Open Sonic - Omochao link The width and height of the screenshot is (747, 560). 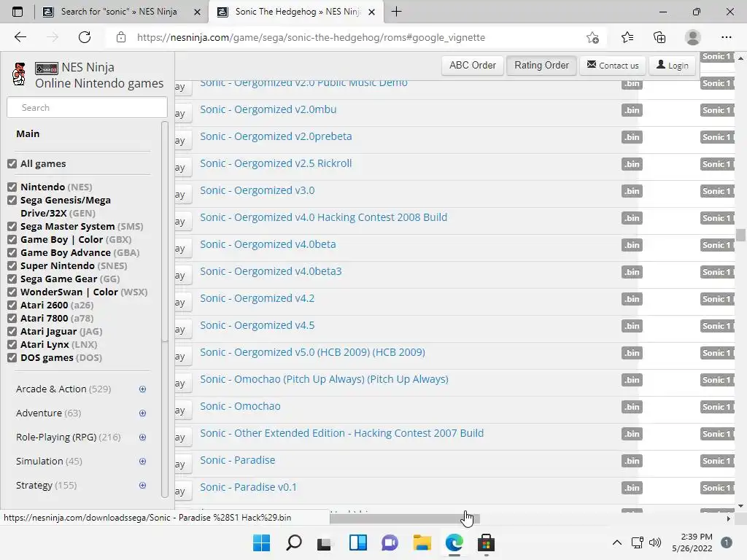[x=240, y=406]
